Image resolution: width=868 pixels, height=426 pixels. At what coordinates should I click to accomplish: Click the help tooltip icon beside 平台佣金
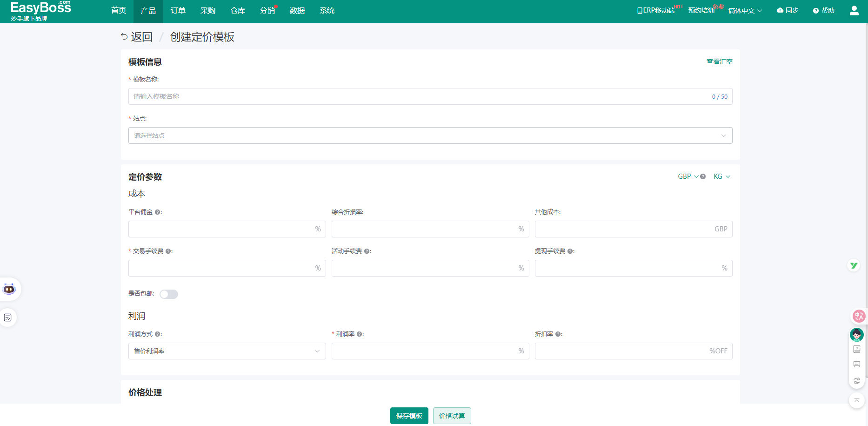click(x=158, y=212)
